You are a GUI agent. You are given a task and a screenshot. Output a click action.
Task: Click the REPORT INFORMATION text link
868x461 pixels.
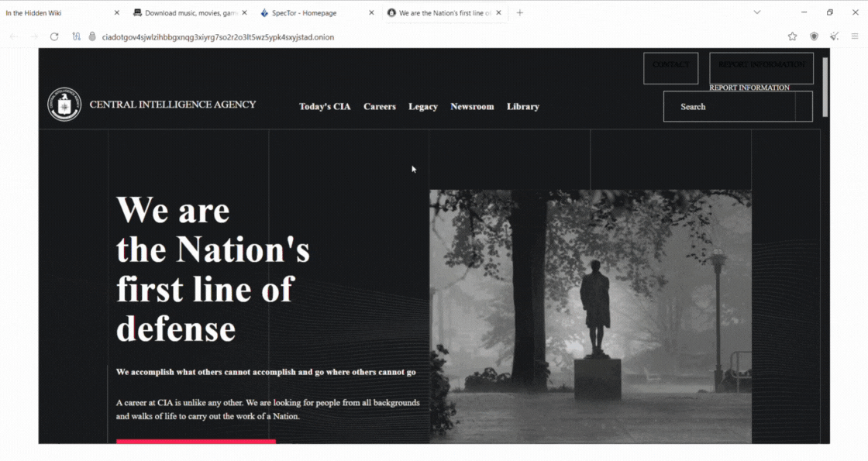749,88
